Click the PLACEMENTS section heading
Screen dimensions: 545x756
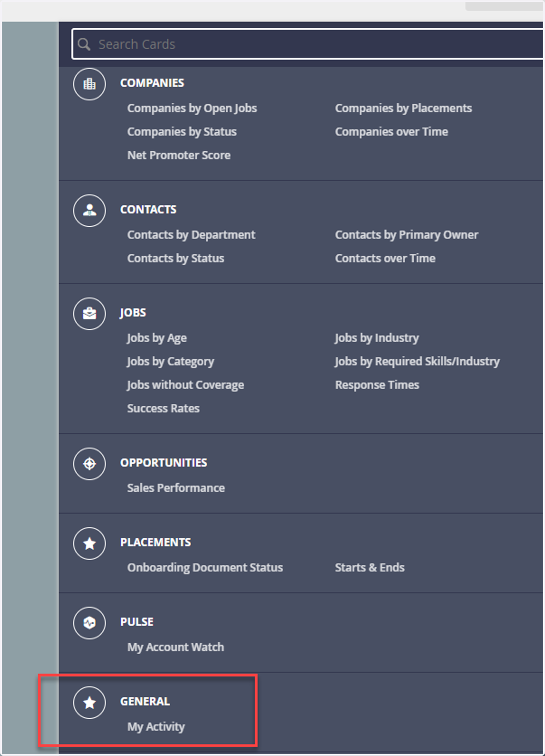(x=155, y=542)
